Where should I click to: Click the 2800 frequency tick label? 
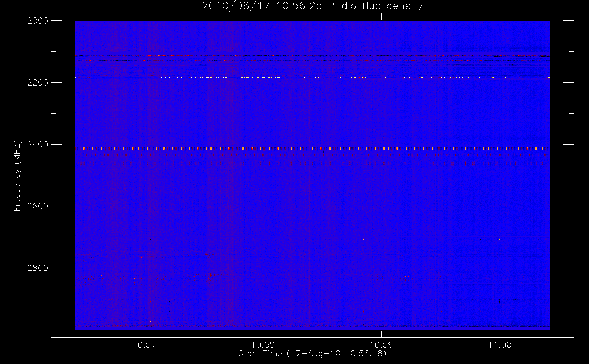38,268
